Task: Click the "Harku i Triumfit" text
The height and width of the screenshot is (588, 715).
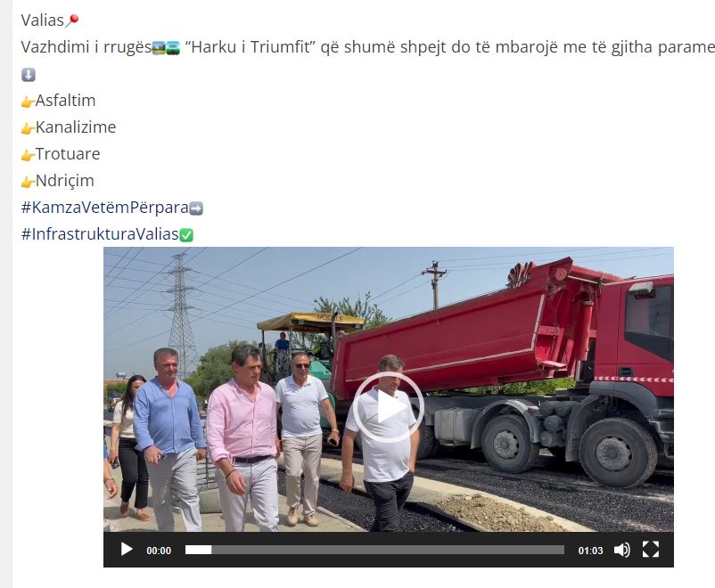Action: click(x=251, y=47)
